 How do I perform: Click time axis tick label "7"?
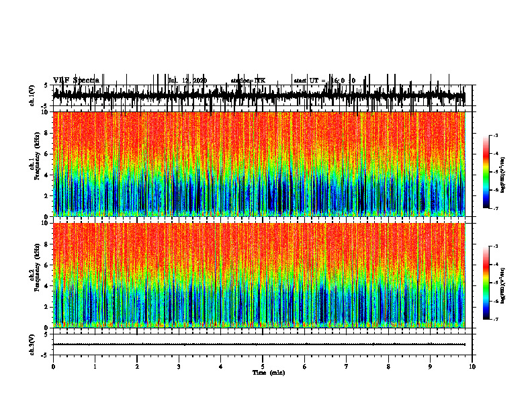click(347, 367)
